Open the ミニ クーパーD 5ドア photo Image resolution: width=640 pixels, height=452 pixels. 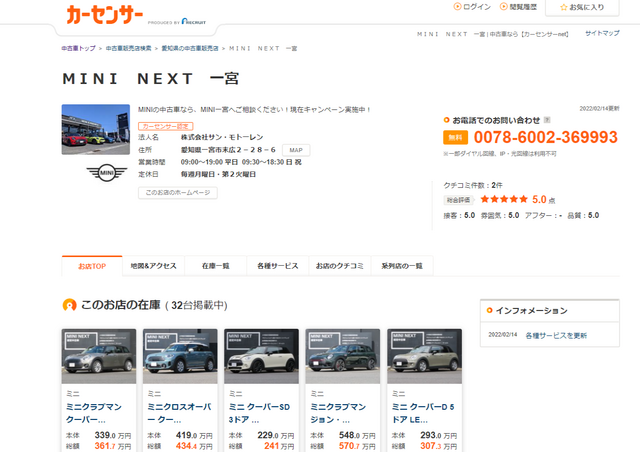(424, 356)
